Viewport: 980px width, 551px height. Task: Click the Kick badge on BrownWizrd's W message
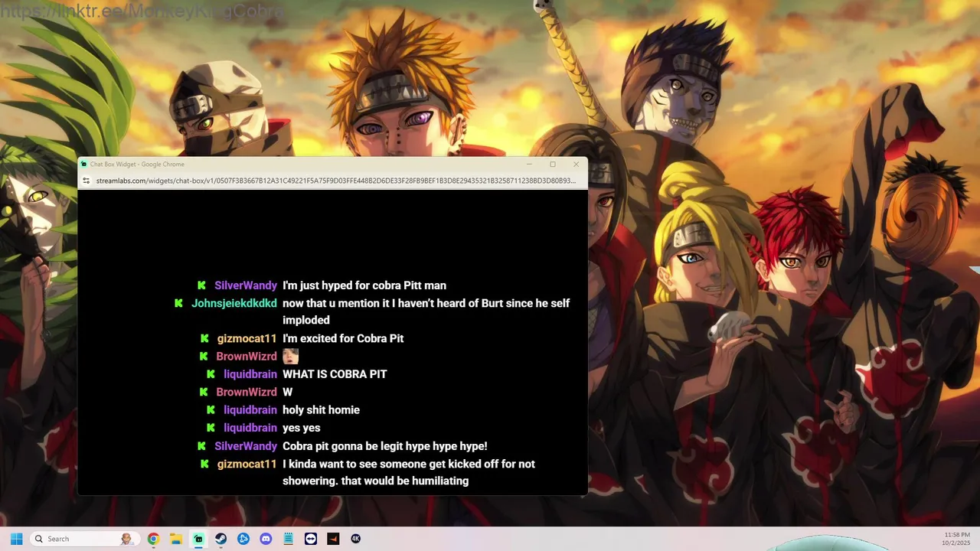click(x=204, y=392)
